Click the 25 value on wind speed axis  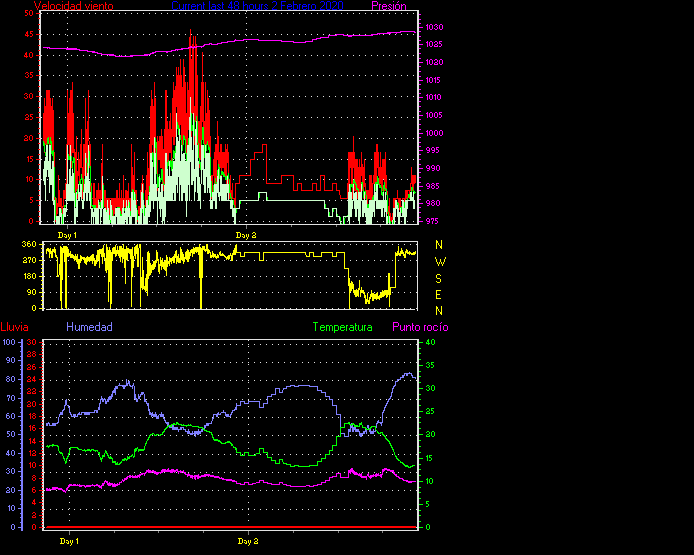click(29, 117)
